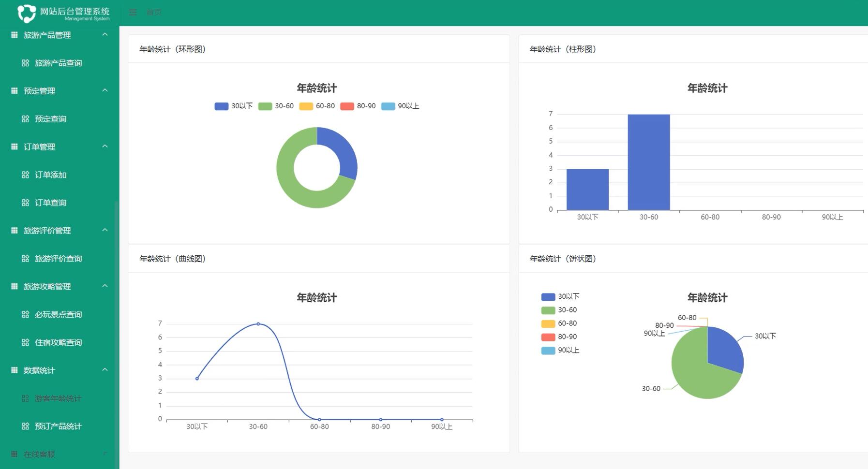
Task: Click the icon next to 订单添加
Action: tap(25, 175)
